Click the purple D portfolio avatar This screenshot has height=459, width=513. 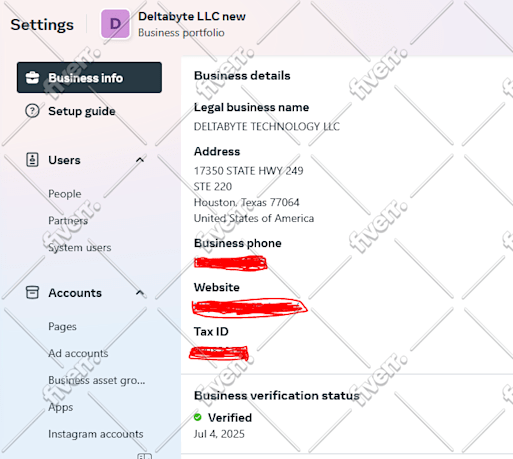(x=115, y=24)
